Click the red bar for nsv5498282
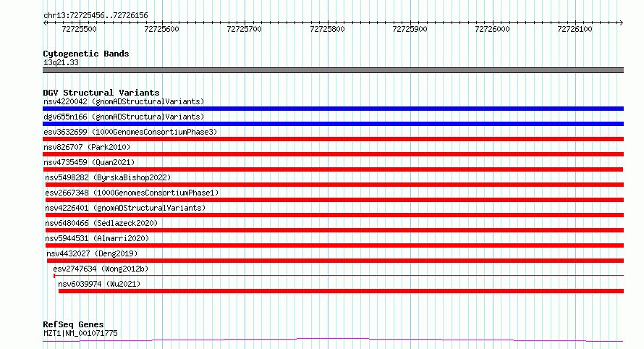The height and width of the screenshot is (349, 644). point(334,185)
